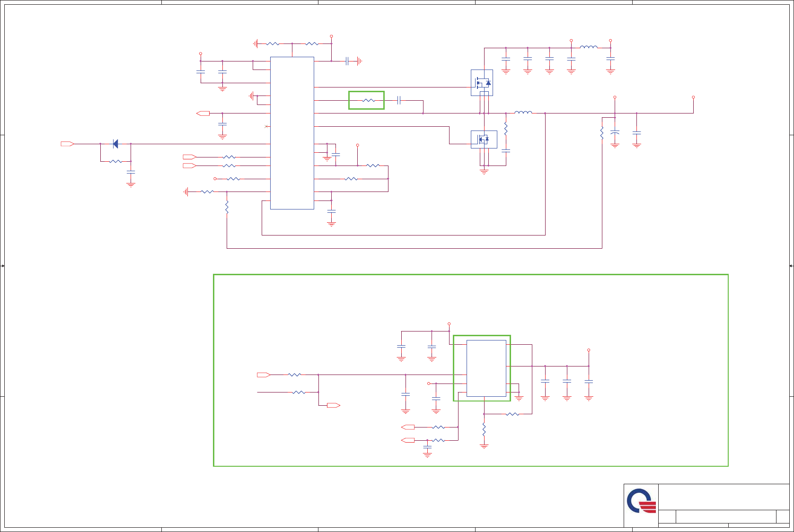This screenshot has width=794, height=532.
Task: Select the capacitor under the lowest left-pointing port
Action: click(x=427, y=447)
